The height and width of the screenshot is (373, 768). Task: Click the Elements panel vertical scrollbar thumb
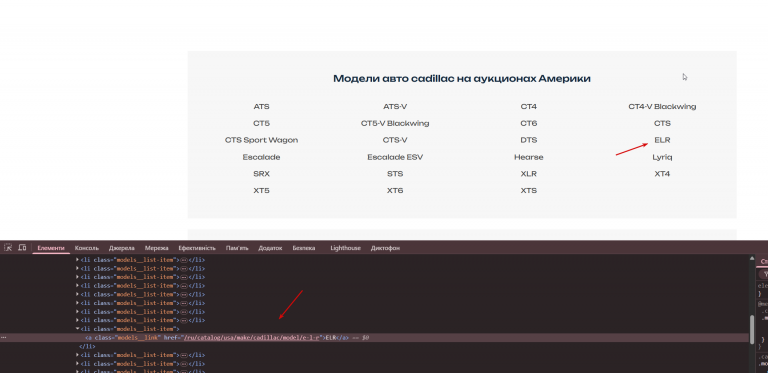click(753, 329)
